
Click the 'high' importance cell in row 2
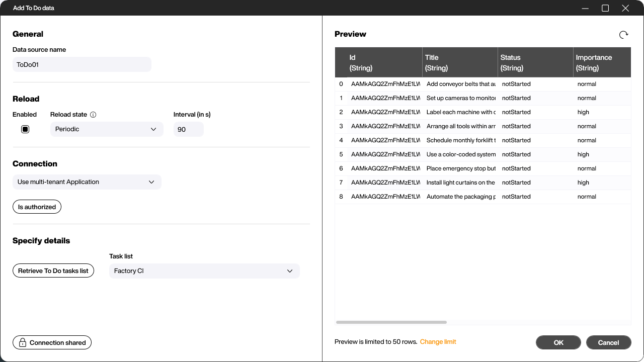pyautogui.click(x=602, y=112)
